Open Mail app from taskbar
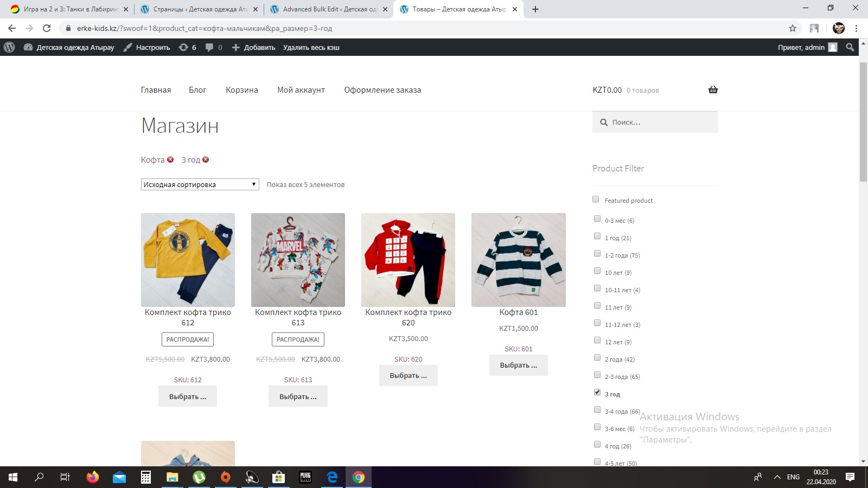 (119, 477)
